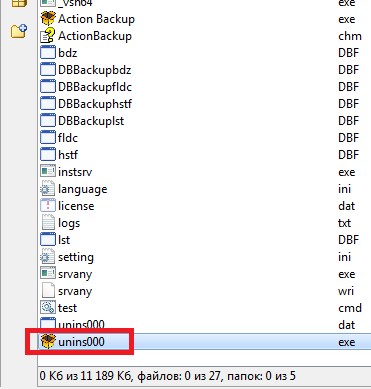This screenshot has height=389, width=371.
Task: Click the srvany wri blank document icon
Action: (48, 291)
